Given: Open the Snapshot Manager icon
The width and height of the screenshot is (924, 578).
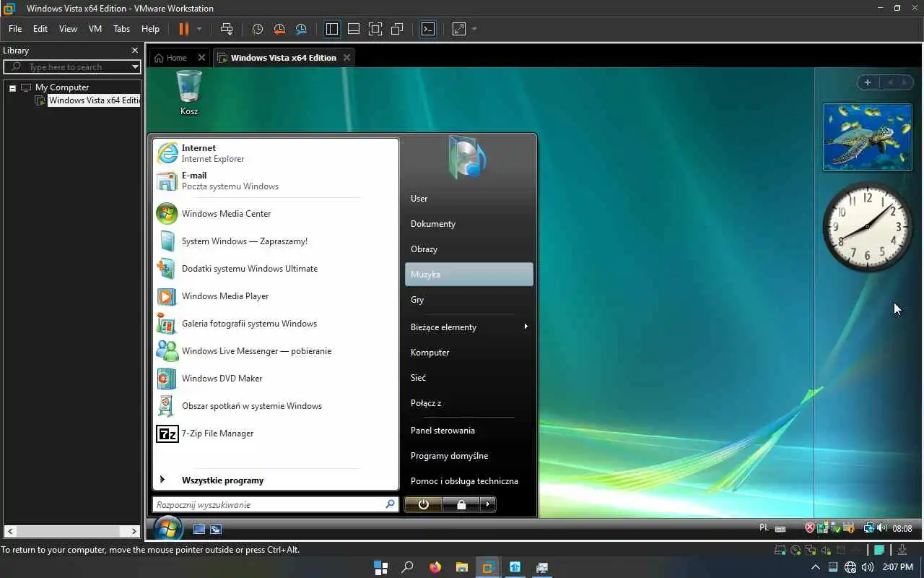Looking at the screenshot, I should click(301, 29).
